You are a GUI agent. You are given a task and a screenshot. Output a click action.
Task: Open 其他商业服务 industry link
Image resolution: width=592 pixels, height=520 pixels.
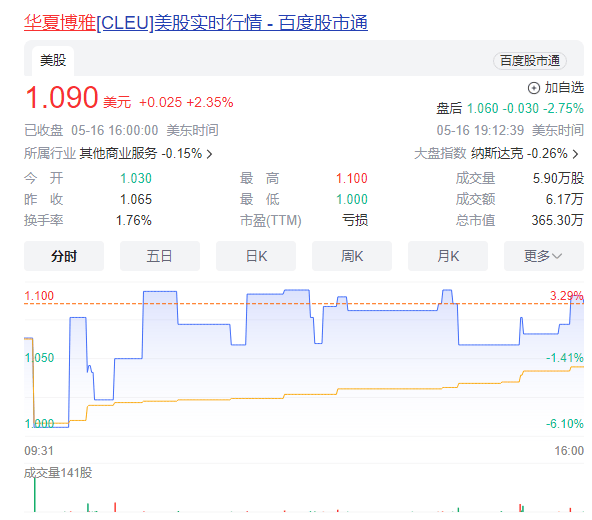118,153
